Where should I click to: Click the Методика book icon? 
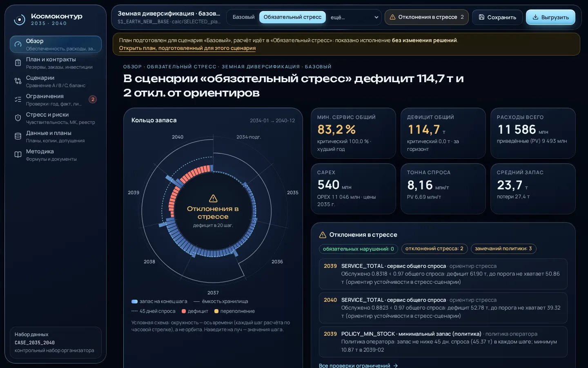(18, 155)
